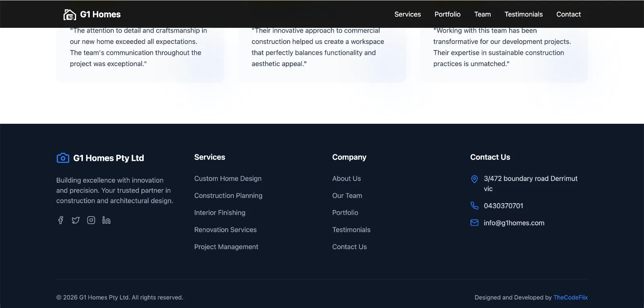The image size is (644, 308).
Task: Jump to Testimonials from the header
Action: (523, 15)
